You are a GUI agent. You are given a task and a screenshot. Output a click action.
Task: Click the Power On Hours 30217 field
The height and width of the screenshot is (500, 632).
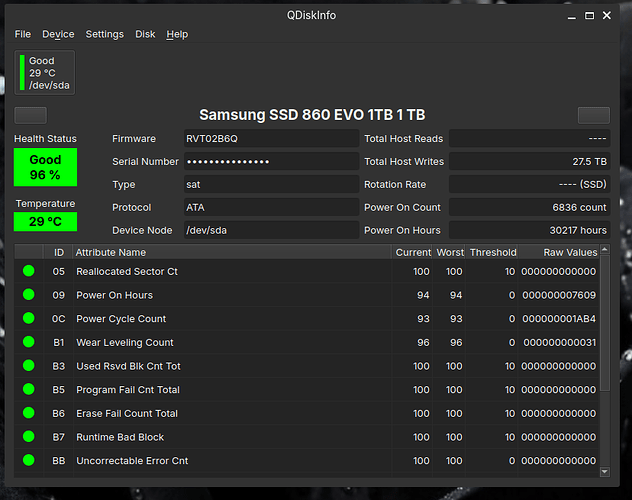[529, 230]
